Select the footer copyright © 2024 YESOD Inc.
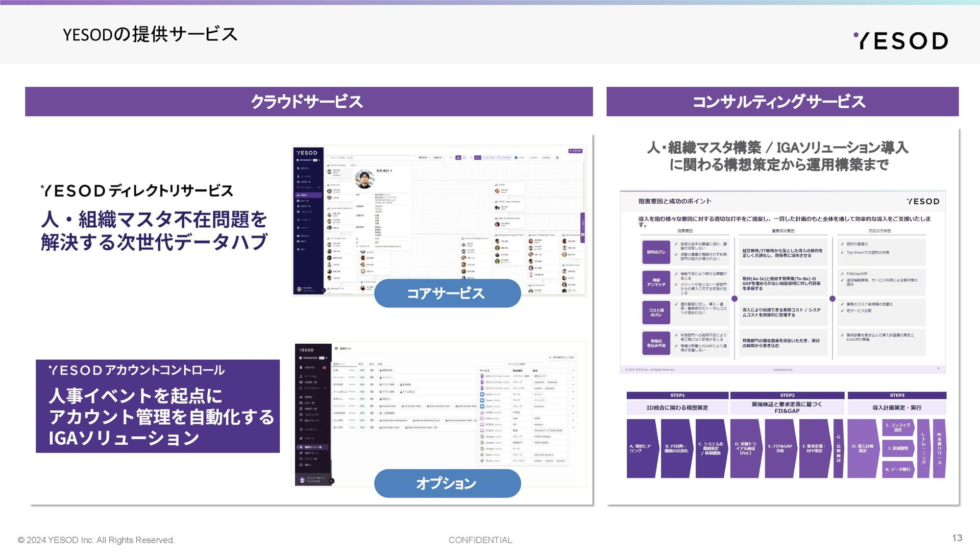The image size is (980, 552). click(x=96, y=540)
